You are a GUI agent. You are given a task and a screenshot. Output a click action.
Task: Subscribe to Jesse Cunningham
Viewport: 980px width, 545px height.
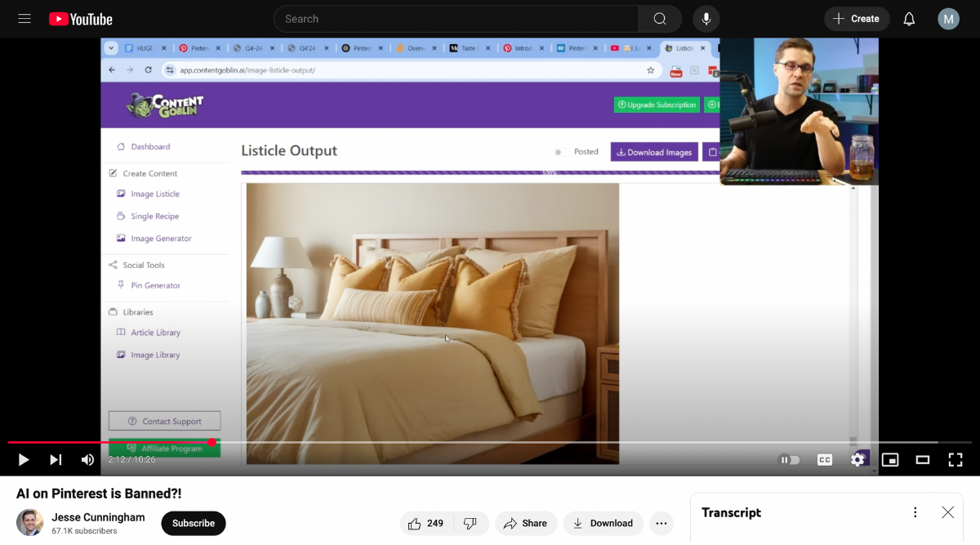click(x=194, y=523)
